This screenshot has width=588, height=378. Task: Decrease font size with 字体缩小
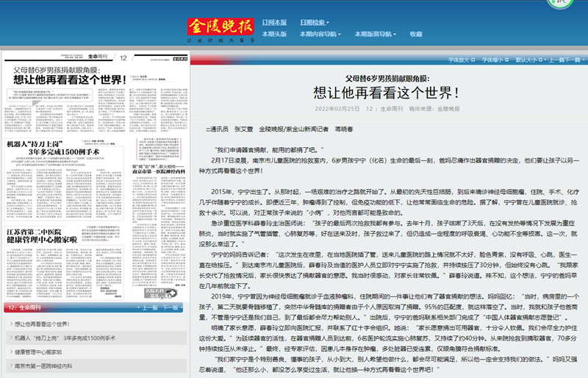[x=495, y=60]
